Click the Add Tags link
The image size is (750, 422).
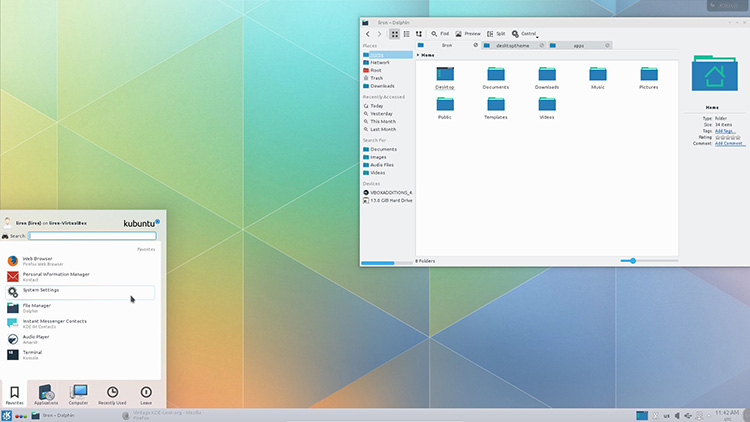[x=725, y=130]
